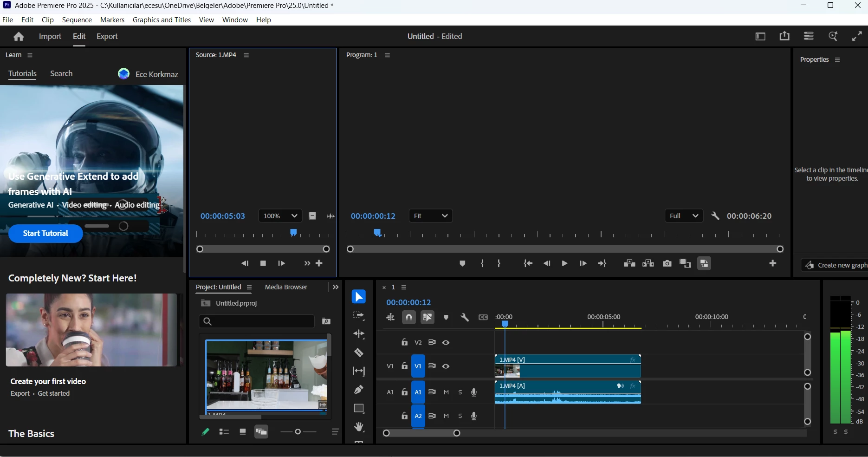The height and width of the screenshot is (457, 868).
Task: Open the Program monitor button editor plus
Action: pyautogui.click(x=773, y=263)
